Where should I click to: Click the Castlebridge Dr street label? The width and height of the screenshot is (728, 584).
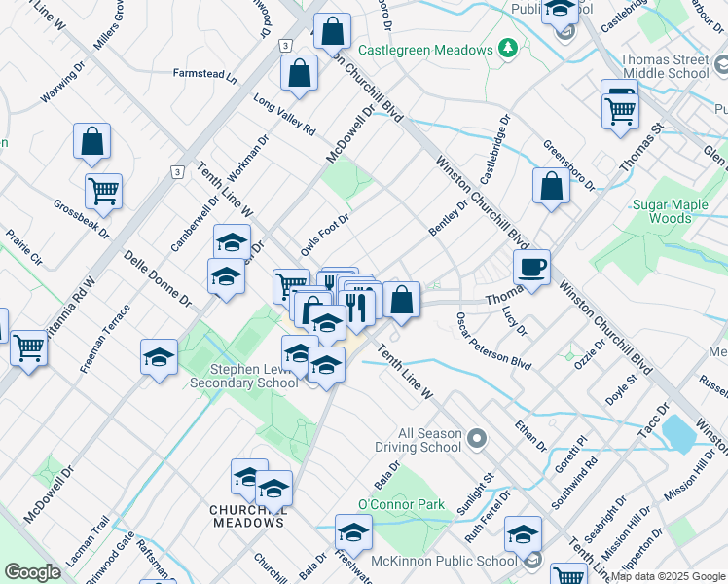(495, 150)
